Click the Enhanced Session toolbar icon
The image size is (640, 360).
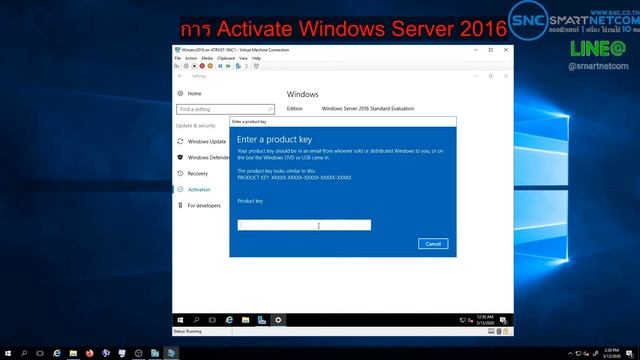point(256,66)
